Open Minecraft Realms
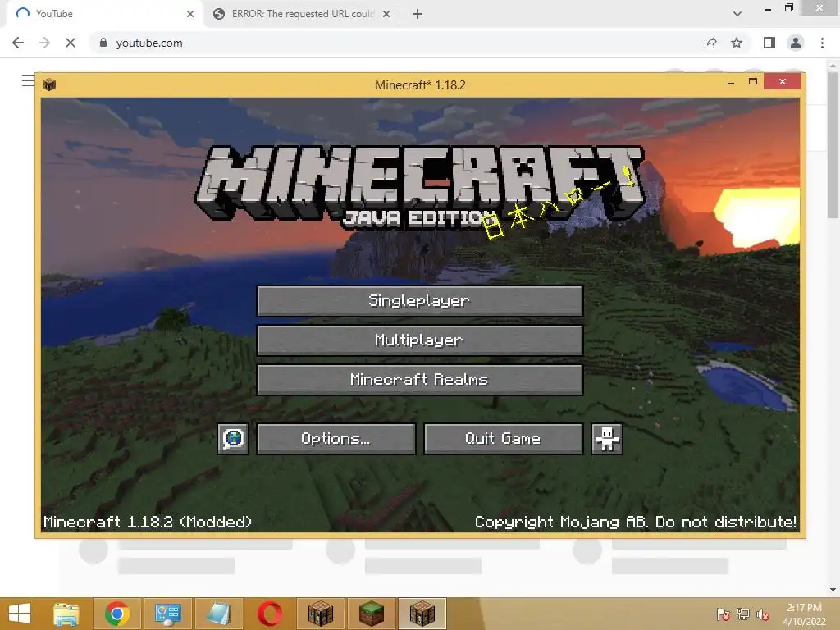 (419, 380)
